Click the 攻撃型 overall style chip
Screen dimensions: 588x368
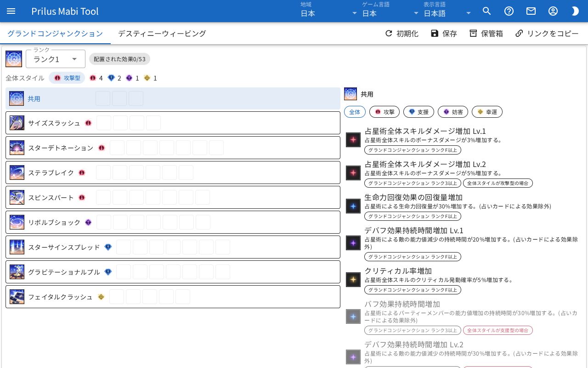(67, 78)
